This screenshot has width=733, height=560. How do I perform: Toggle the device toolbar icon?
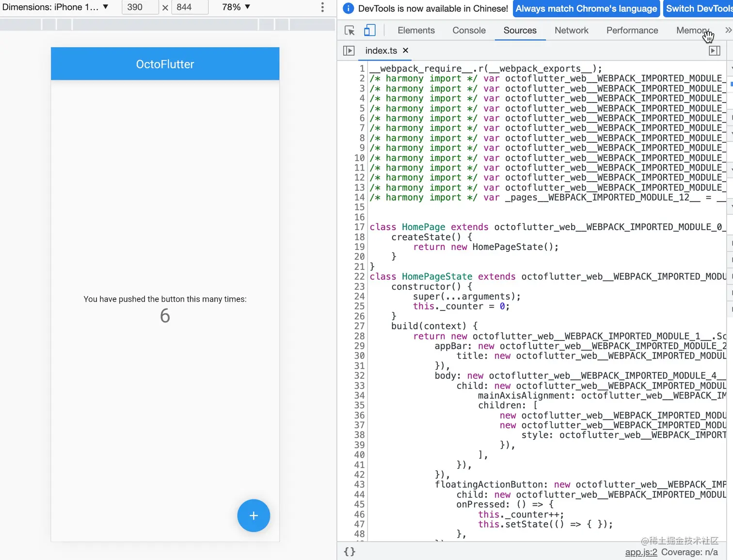[x=369, y=31]
